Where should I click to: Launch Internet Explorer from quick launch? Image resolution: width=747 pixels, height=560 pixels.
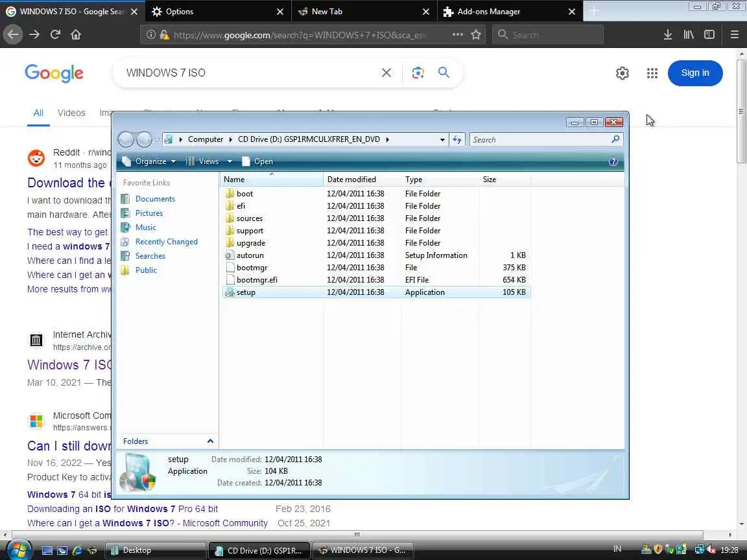(77, 550)
